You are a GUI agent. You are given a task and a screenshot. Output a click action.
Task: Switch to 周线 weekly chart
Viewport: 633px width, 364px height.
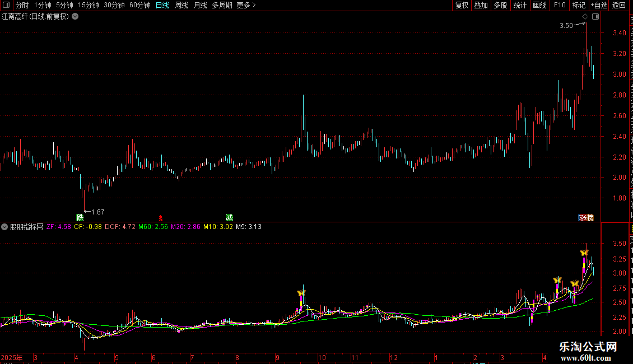[181, 5]
